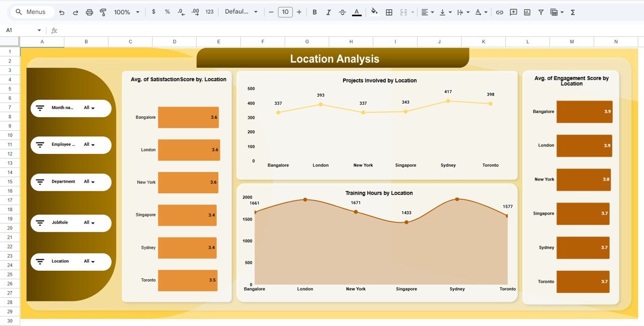Toggle italic formatting
The height and width of the screenshot is (326, 644).
click(329, 12)
